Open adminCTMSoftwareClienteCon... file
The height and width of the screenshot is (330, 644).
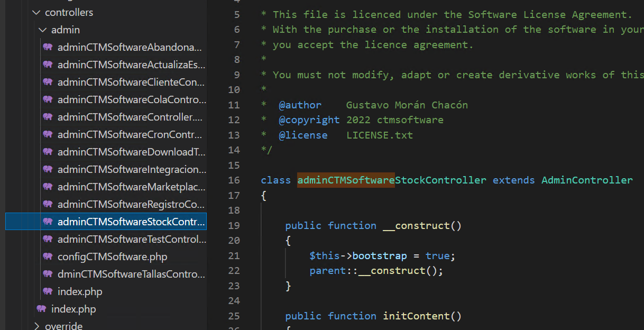[131, 82]
